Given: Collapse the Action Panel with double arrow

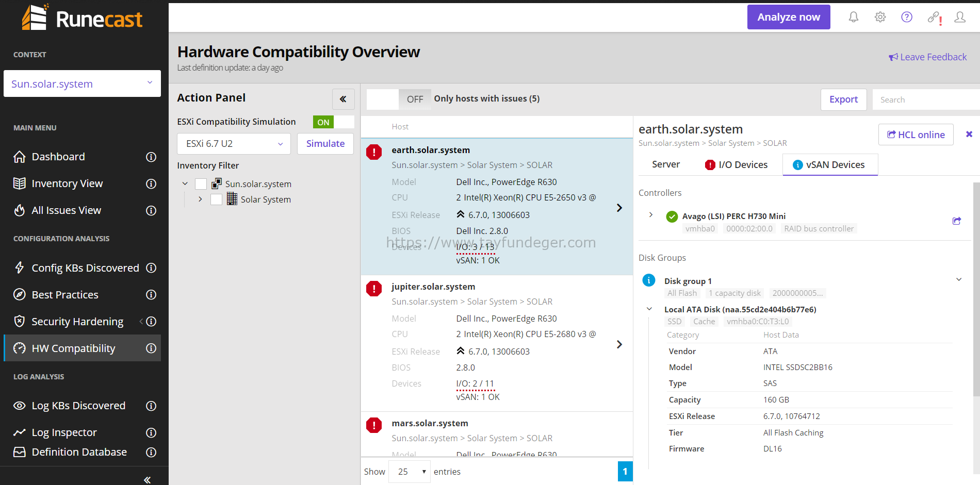Looking at the screenshot, I should [x=343, y=99].
